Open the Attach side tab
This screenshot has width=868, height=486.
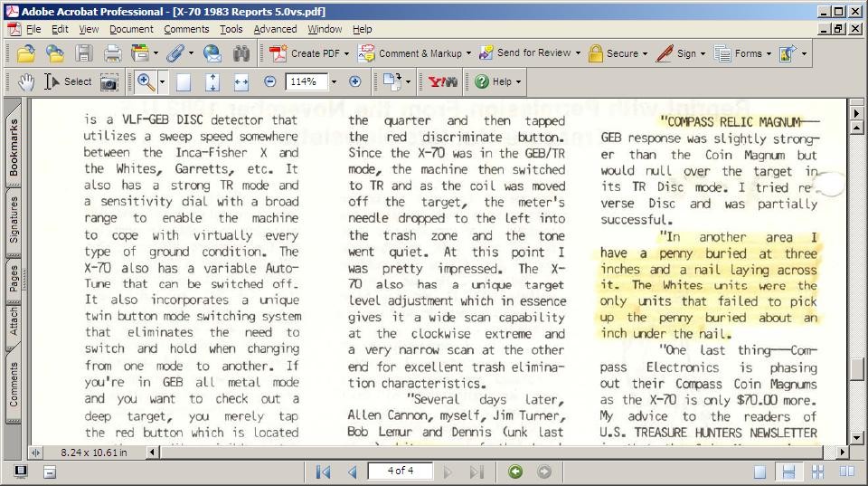coord(14,322)
